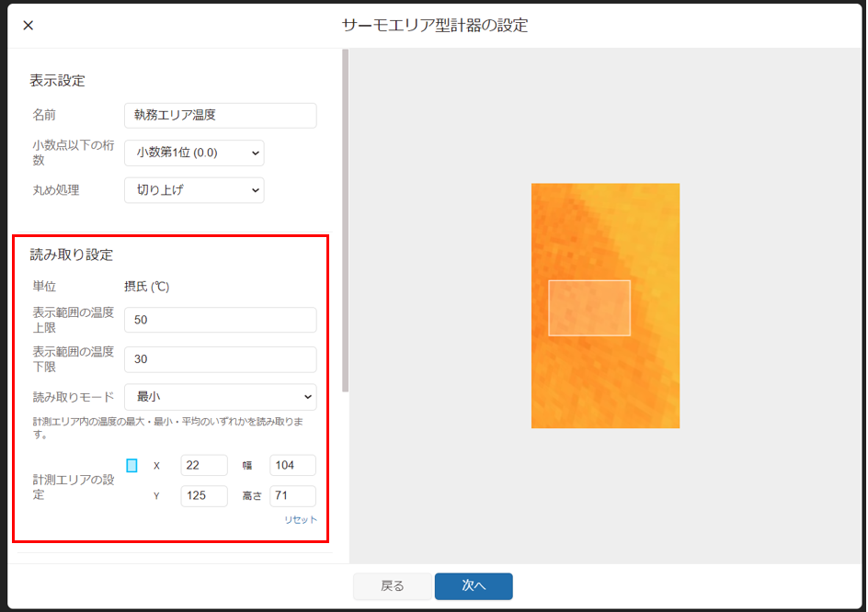Click the 摂氏 (℃) unit text
868x612 pixels.
147,287
